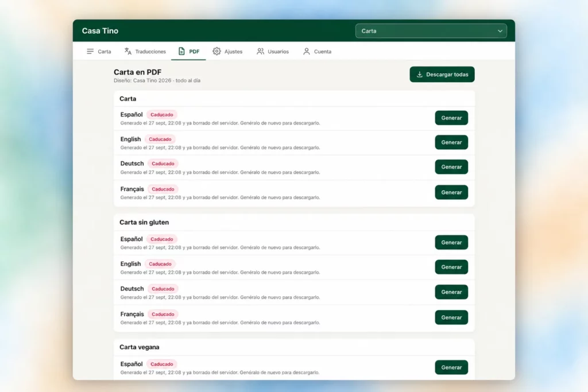Expand the menu selector chevron arrow
This screenshot has width=588, height=392.
pos(500,31)
